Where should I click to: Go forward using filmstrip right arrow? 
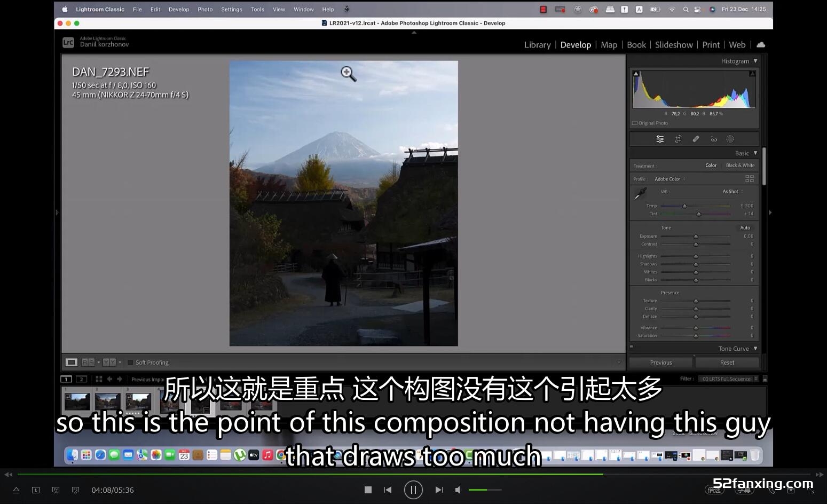tap(120, 379)
